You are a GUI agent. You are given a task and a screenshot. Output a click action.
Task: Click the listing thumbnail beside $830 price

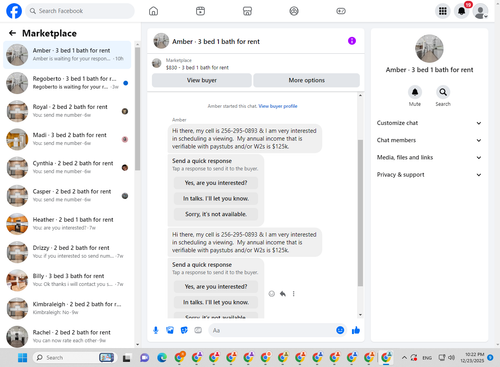tap(157, 63)
